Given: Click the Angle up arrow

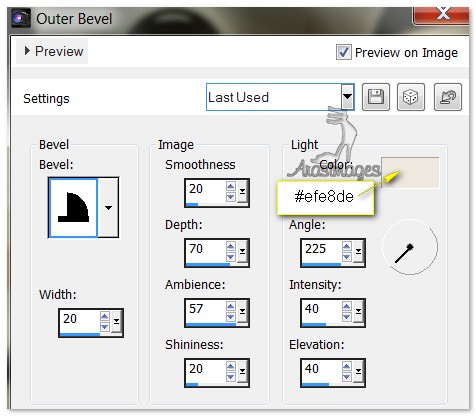Looking at the screenshot, I should click(x=347, y=246).
